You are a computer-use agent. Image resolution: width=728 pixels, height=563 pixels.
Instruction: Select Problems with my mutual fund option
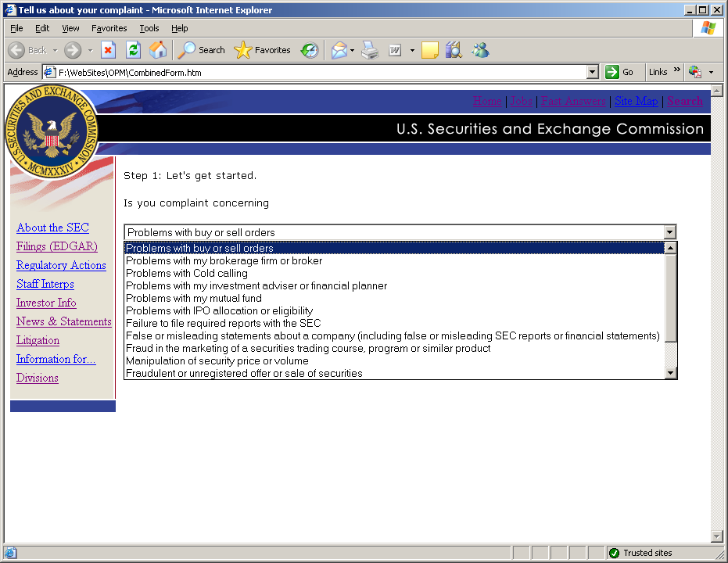point(395,299)
